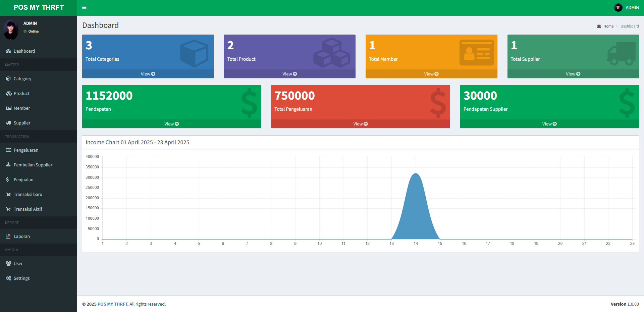Click the truck icon on Total Supplier card
Viewport: 644px width, 312px height.
[x=621, y=53]
